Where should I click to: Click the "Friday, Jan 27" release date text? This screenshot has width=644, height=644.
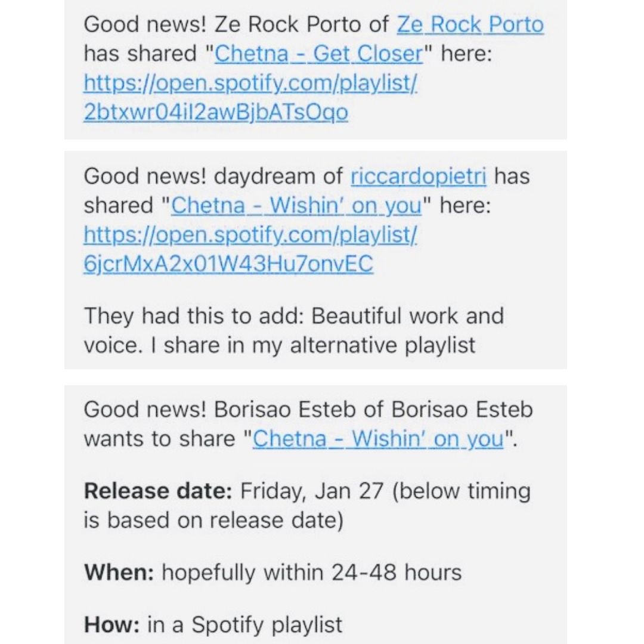(x=312, y=491)
